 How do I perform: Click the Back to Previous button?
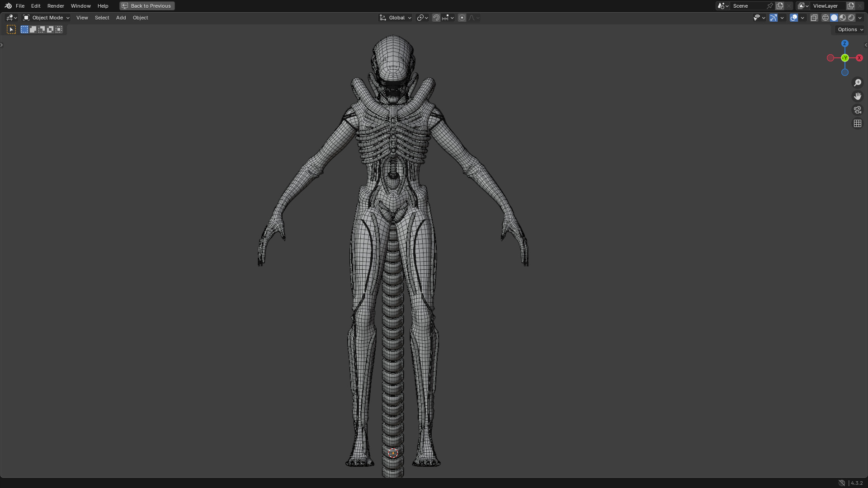point(147,6)
